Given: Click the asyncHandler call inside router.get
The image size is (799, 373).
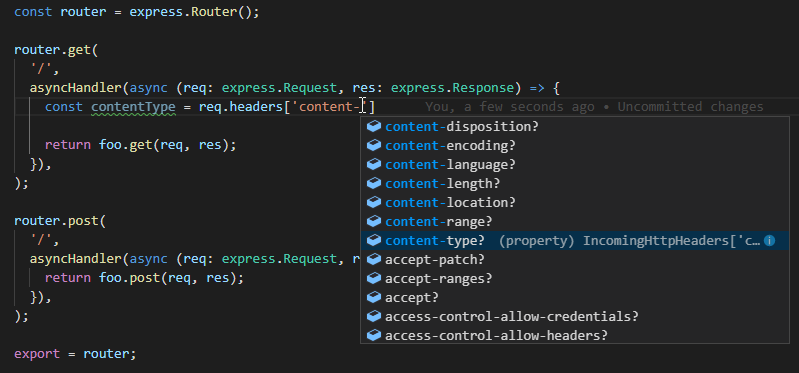Looking at the screenshot, I should pyautogui.click(x=75, y=88).
